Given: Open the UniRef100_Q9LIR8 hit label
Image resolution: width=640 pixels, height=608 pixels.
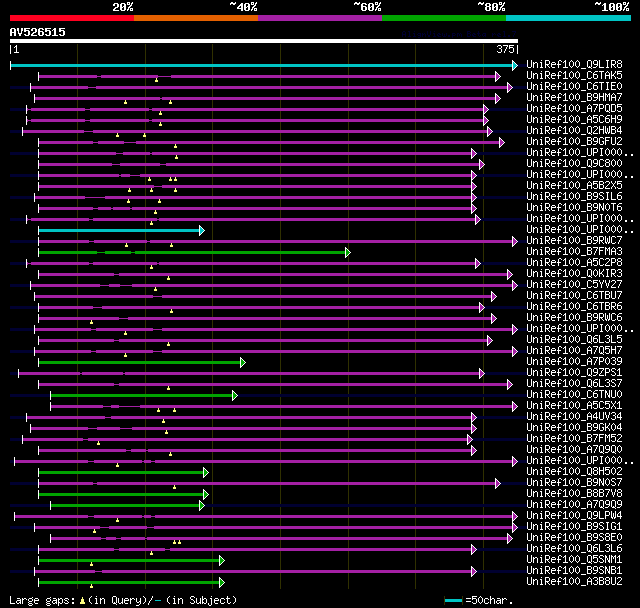Looking at the screenshot, I should coord(574,64).
